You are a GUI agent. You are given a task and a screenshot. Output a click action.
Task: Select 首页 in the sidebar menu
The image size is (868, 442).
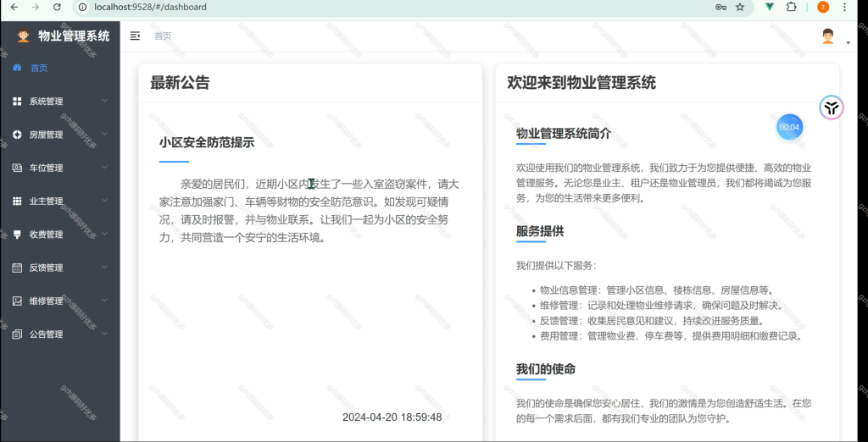60,68
